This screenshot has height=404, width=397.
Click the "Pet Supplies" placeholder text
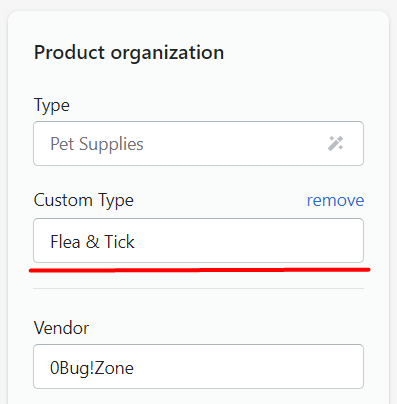pyautogui.click(x=97, y=144)
